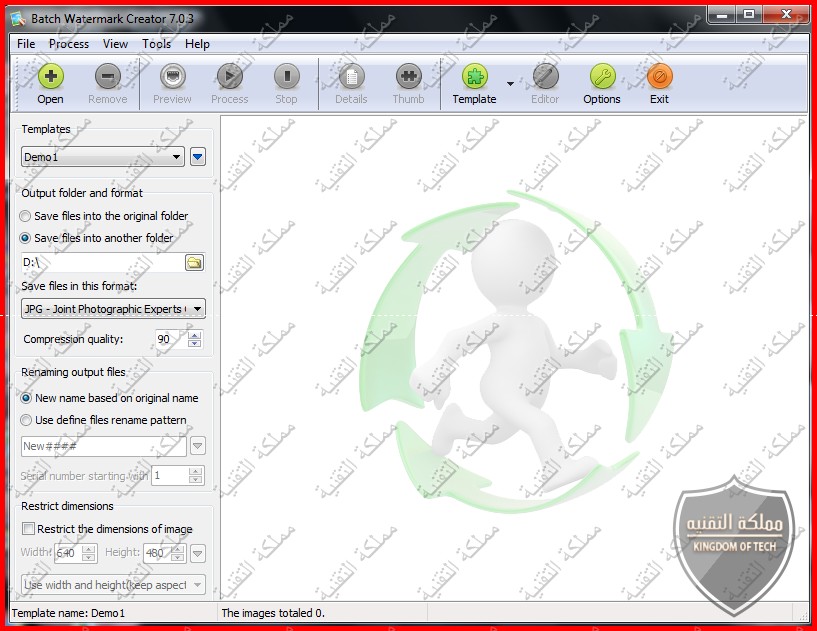Click the Compression quality value field

click(171, 339)
